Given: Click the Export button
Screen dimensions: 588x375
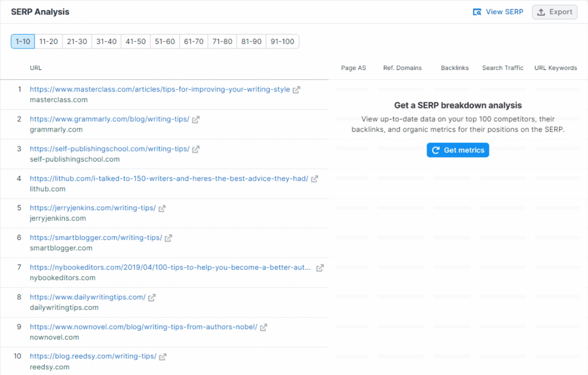Looking at the screenshot, I should click(555, 12).
